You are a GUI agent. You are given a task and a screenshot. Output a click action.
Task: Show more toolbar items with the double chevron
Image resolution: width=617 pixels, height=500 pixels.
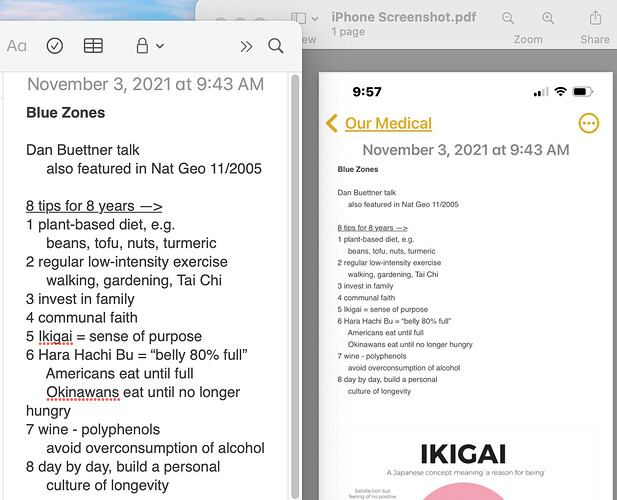tap(246, 46)
